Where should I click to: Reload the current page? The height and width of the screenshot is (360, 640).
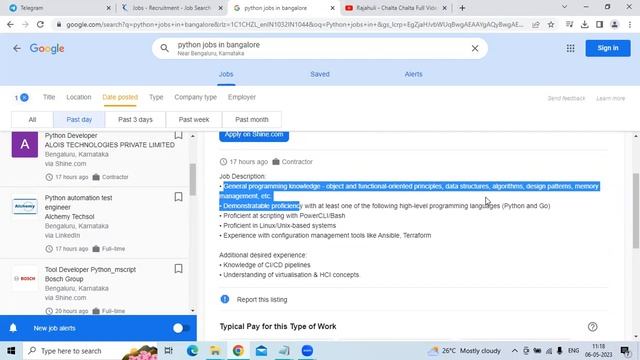(40, 24)
